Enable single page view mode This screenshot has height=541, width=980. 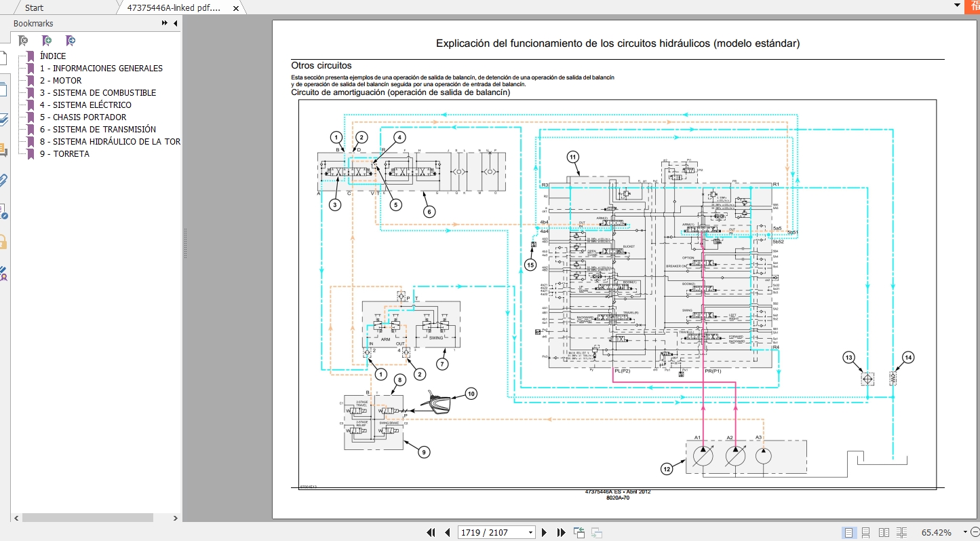click(x=848, y=532)
